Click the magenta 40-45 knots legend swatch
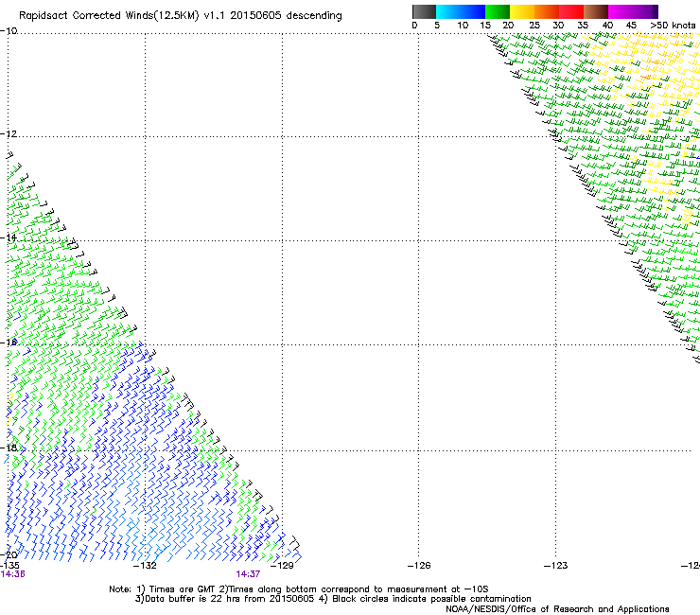 (621, 11)
